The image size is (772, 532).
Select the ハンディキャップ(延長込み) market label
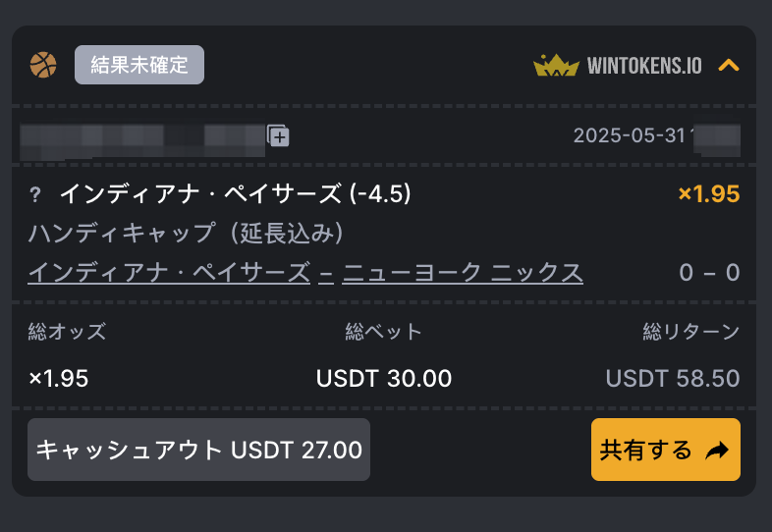(x=186, y=234)
